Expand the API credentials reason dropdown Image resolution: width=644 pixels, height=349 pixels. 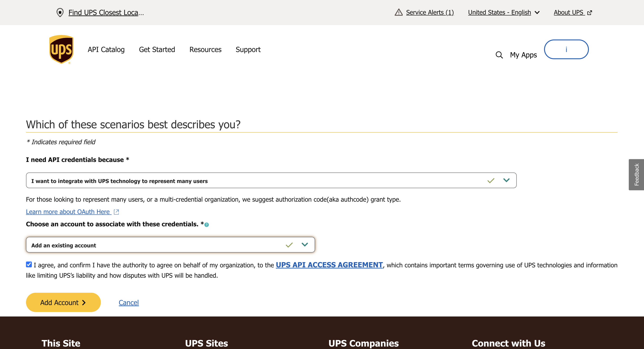[x=506, y=180]
